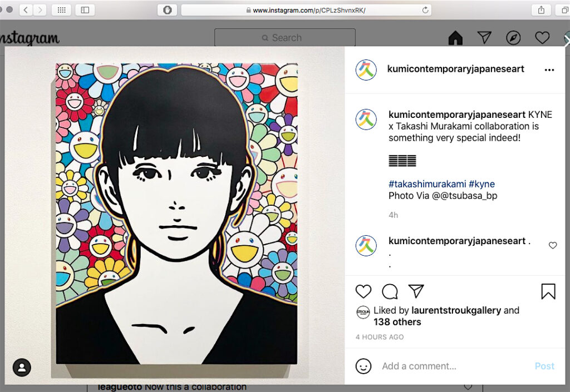Viewport: 570px width, 392px height.
Task: Like the dotted comment with small heart
Action: (x=553, y=245)
